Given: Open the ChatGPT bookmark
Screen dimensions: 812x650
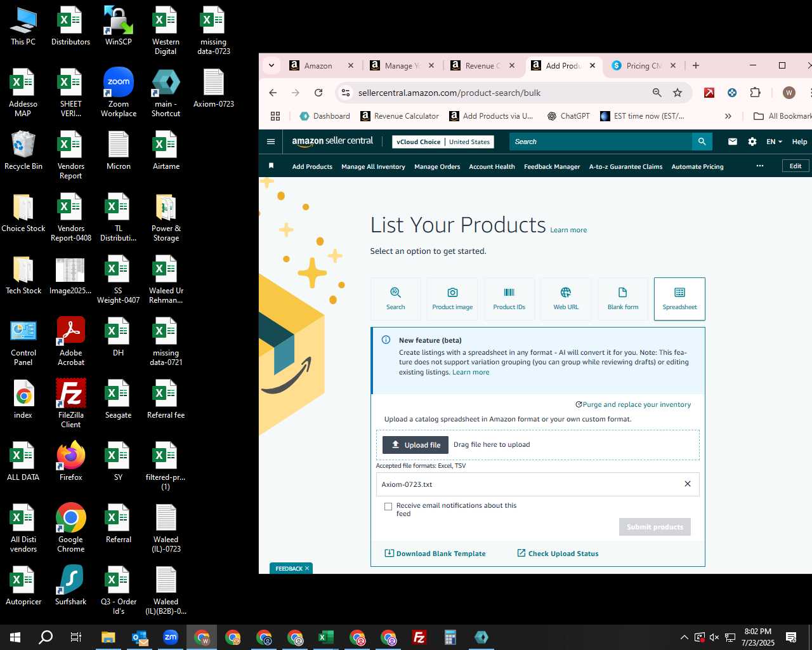Looking at the screenshot, I should [568, 116].
